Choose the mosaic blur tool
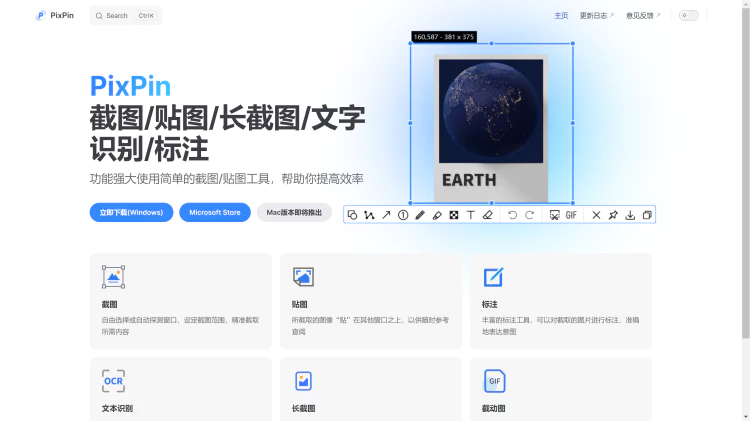The width and height of the screenshot is (750, 421). (x=454, y=215)
